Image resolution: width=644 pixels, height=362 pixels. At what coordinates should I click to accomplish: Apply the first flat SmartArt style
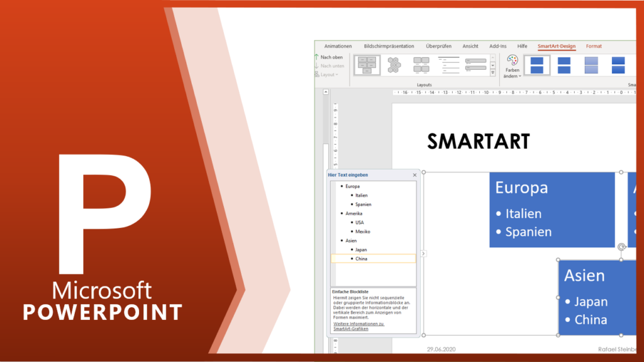point(537,65)
